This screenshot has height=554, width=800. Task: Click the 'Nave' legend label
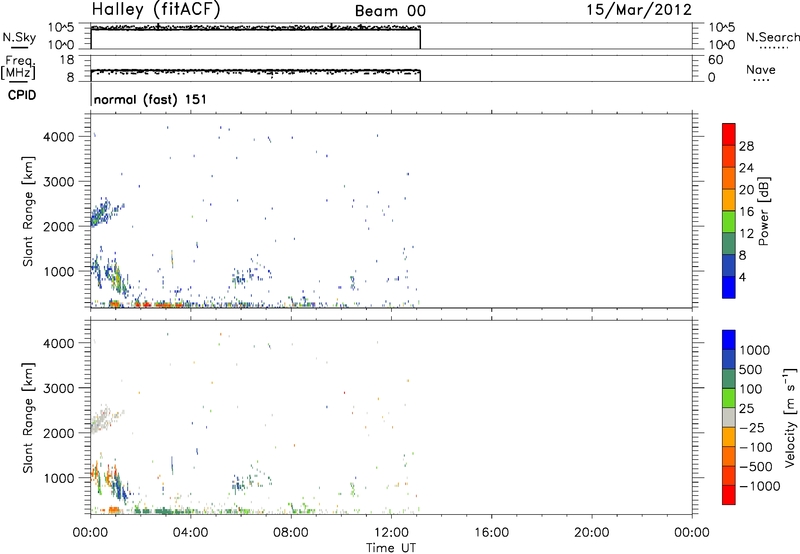point(761,69)
